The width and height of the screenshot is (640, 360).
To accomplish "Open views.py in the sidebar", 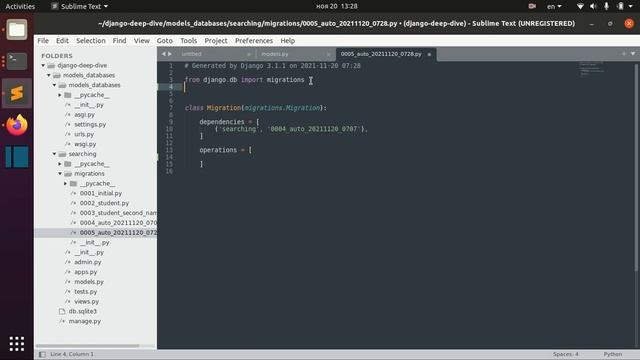I will pos(86,302).
